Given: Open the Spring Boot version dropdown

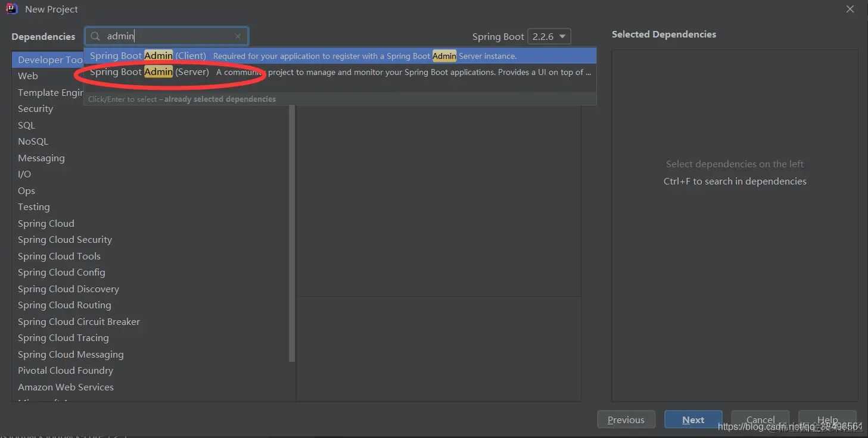Looking at the screenshot, I should [549, 36].
